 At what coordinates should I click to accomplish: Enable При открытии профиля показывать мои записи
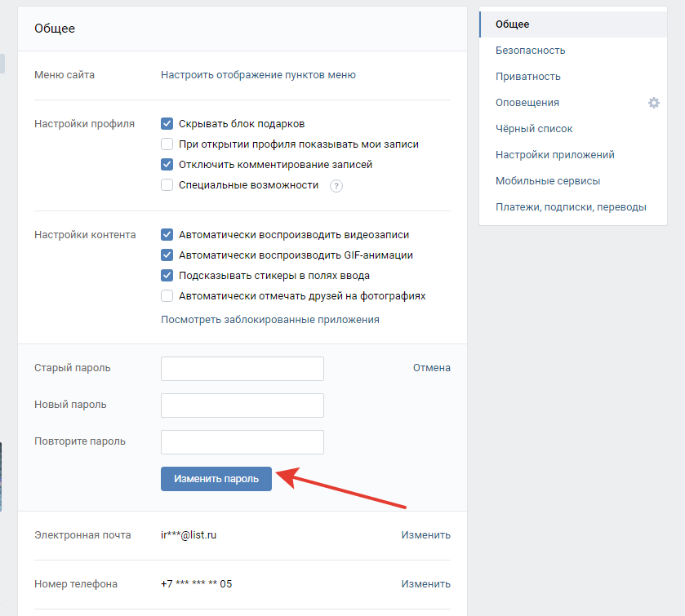click(x=167, y=144)
